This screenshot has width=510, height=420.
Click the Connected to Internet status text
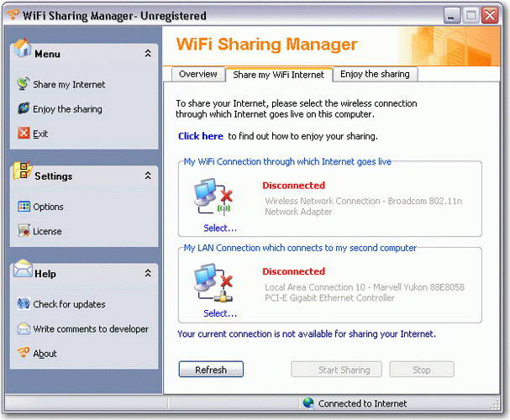point(362,403)
